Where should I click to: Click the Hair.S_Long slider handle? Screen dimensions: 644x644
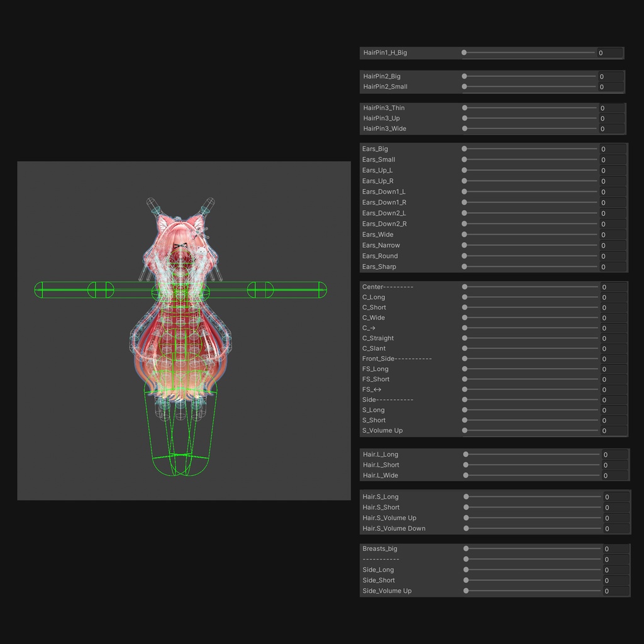[467, 497]
